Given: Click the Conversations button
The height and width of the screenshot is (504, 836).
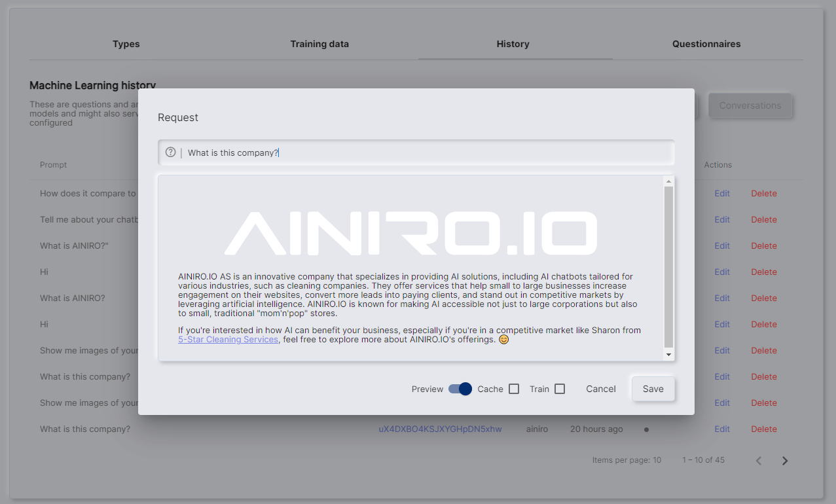Looking at the screenshot, I should pos(750,105).
